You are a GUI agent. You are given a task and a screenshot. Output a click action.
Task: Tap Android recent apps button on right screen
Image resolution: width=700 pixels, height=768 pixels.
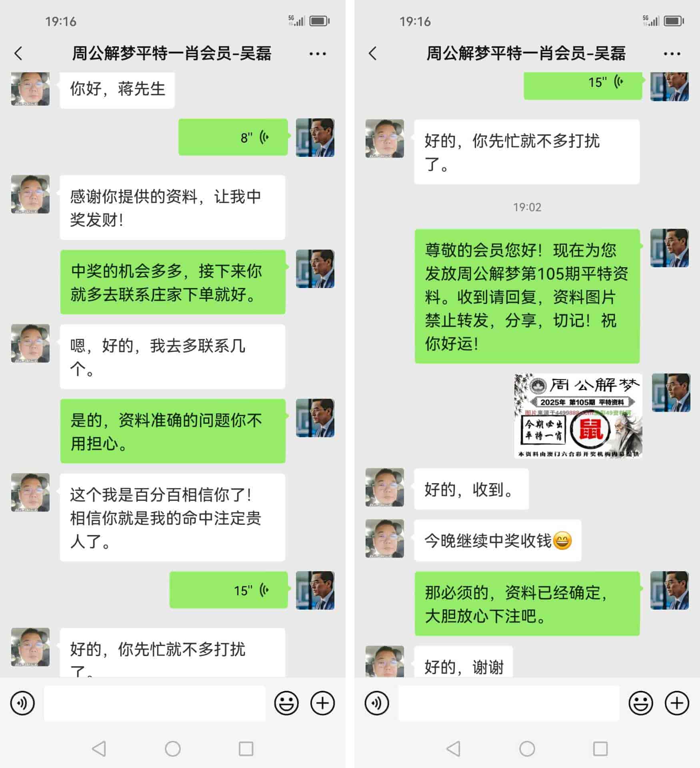pyautogui.click(x=600, y=749)
